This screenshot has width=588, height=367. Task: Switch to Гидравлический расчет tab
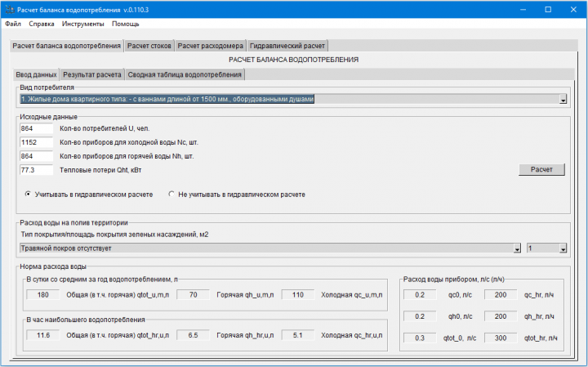pyautogui.click(x=287, y=46)
